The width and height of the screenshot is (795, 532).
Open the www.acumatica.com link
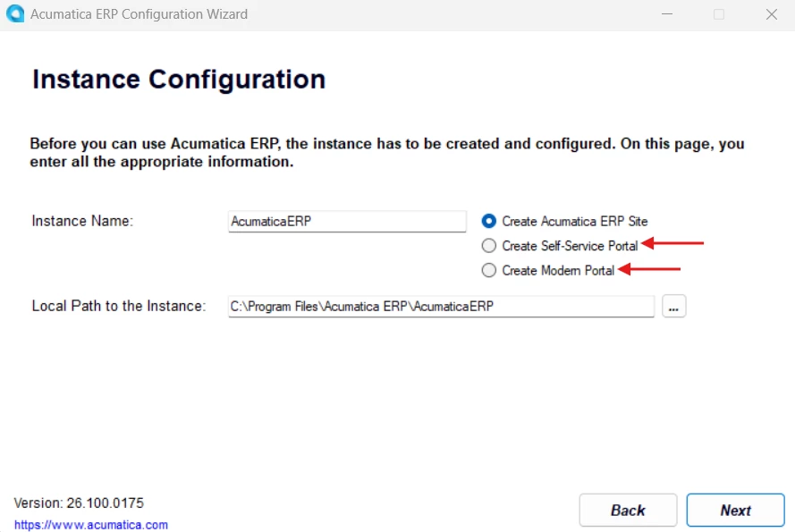click(90, 525)
